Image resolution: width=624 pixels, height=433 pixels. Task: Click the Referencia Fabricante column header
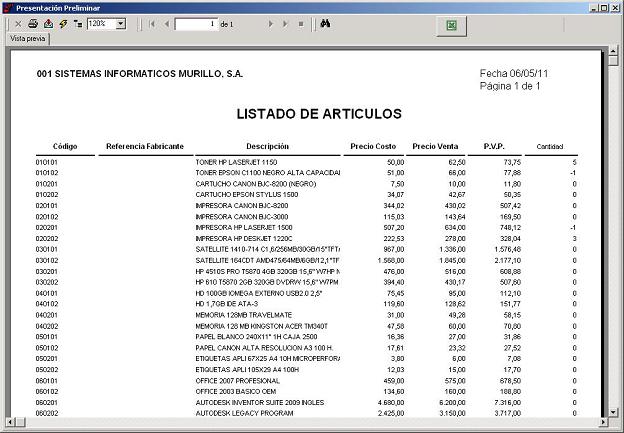[145, 146]
